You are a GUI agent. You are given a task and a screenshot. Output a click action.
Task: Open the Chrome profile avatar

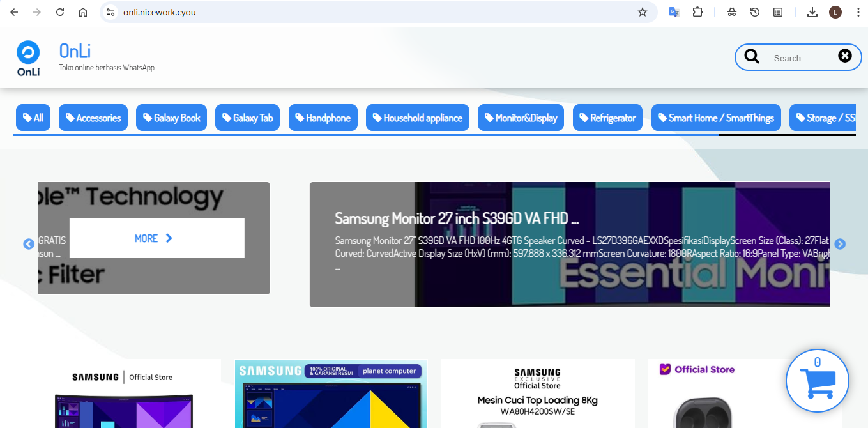(x=835, y=12)
